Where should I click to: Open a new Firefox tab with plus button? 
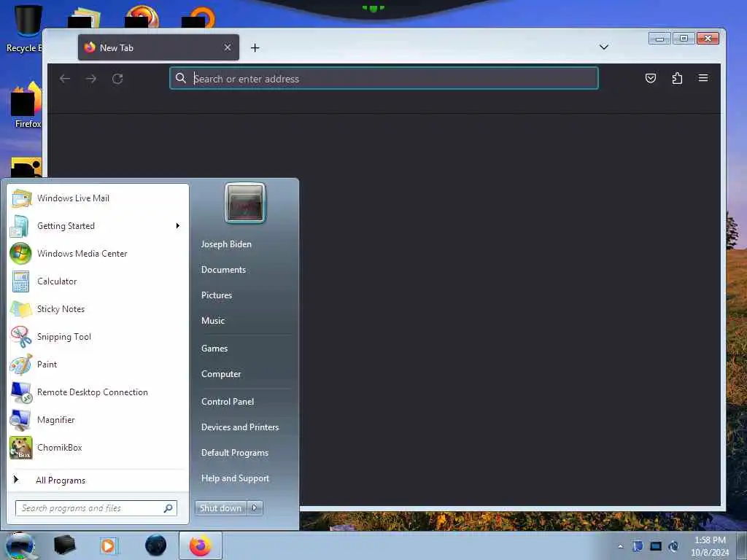[x=255, y=47]
